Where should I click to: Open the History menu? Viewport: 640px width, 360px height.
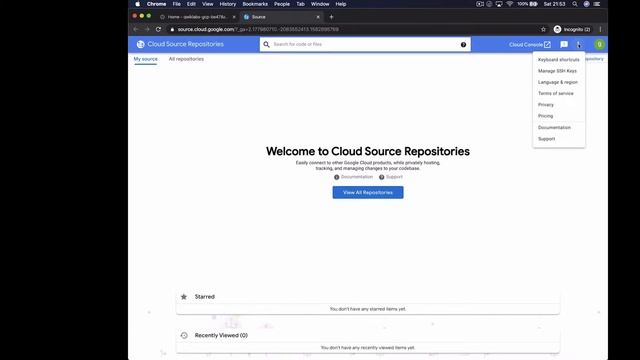point(228,4)
